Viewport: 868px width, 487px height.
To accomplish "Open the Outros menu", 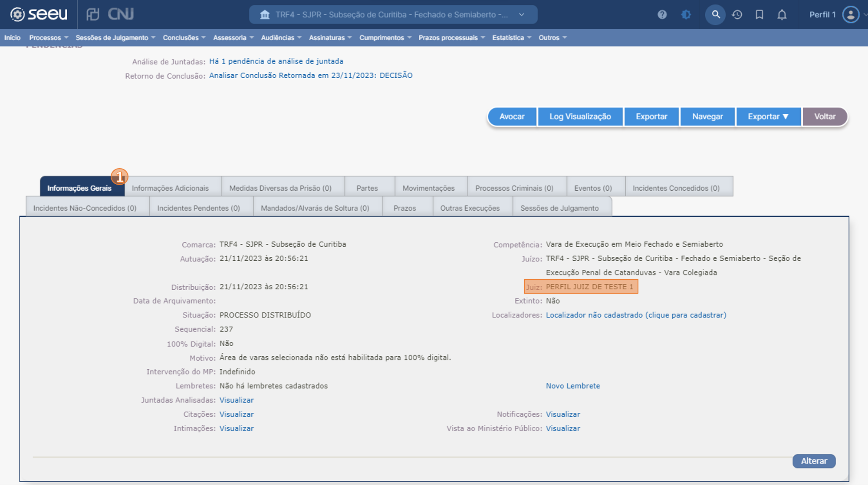I will 552,38.
